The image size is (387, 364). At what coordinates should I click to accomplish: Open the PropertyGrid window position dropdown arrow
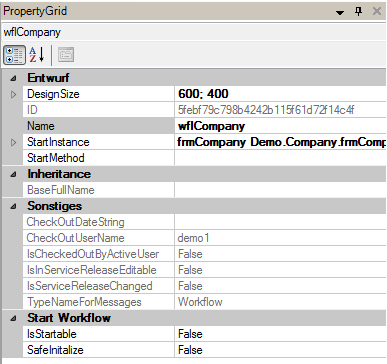click(340, 13)
